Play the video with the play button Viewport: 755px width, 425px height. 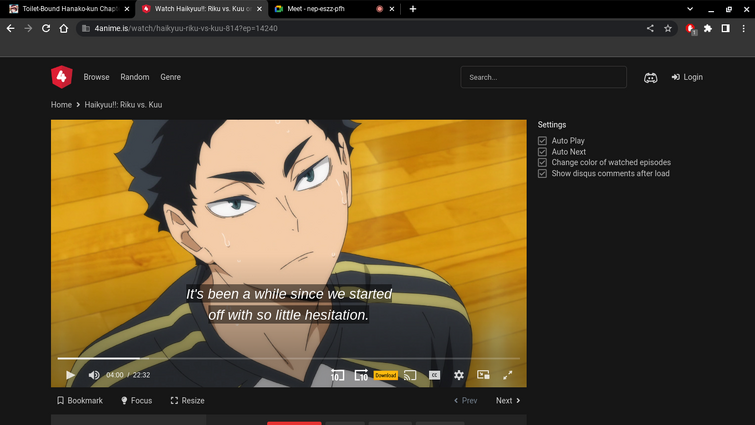(70, 375)
